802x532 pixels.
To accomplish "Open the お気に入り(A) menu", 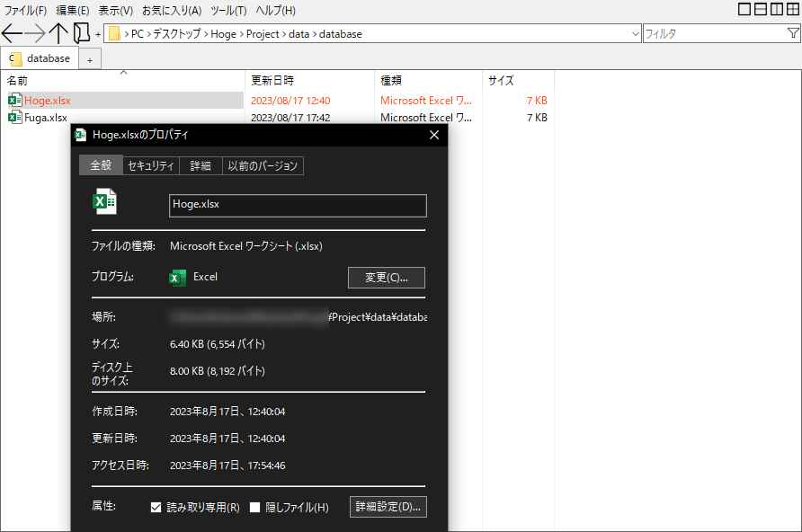I will [172, 10].
